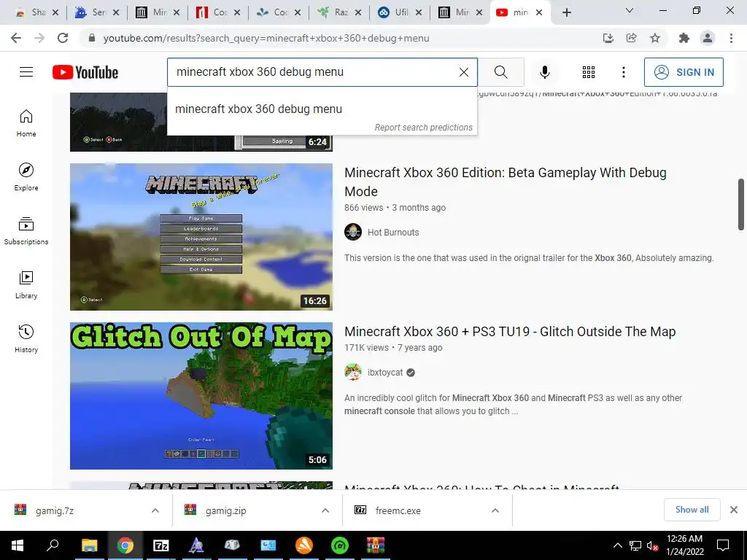Click Show all downloads
The image size is (747, 560).
692,510
